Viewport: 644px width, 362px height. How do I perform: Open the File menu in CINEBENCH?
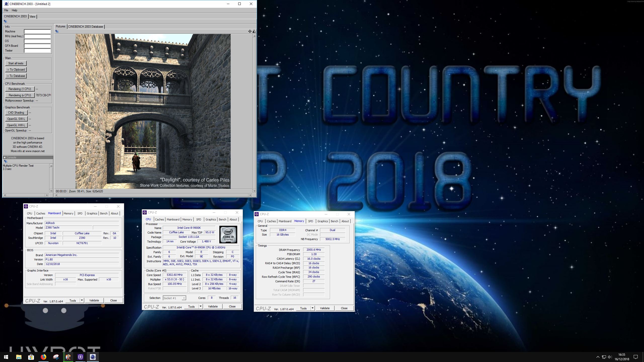pos(6,10)
